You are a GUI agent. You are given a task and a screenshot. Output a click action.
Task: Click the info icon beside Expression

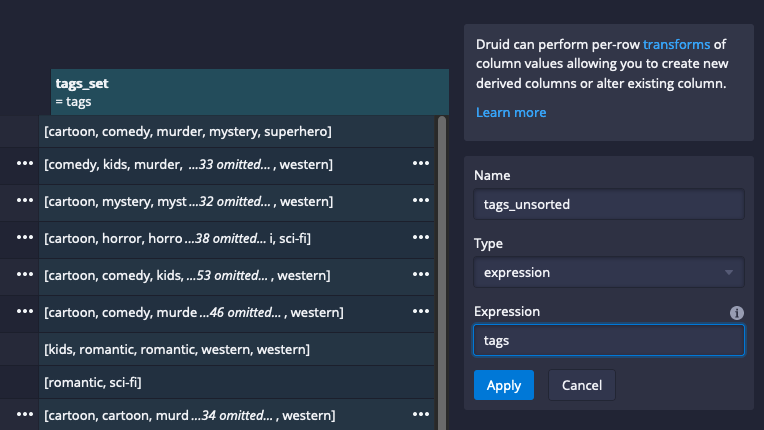point(737,313)
